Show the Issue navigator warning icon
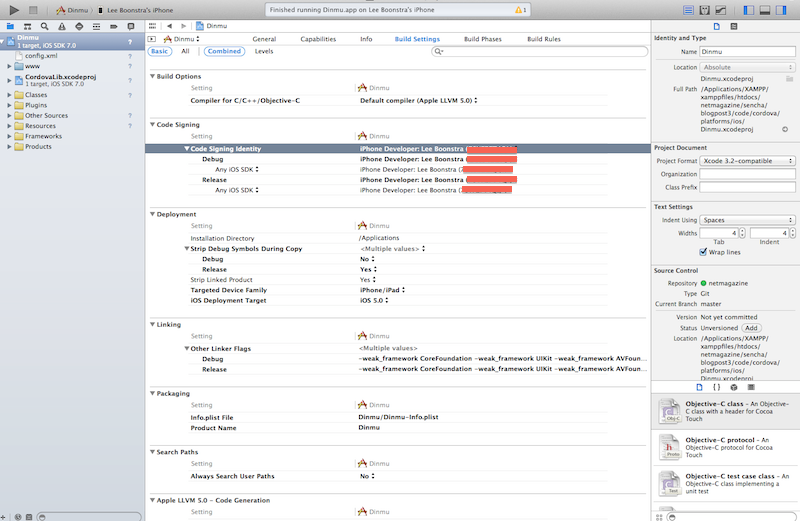800x521 pixels. (62, 26)
